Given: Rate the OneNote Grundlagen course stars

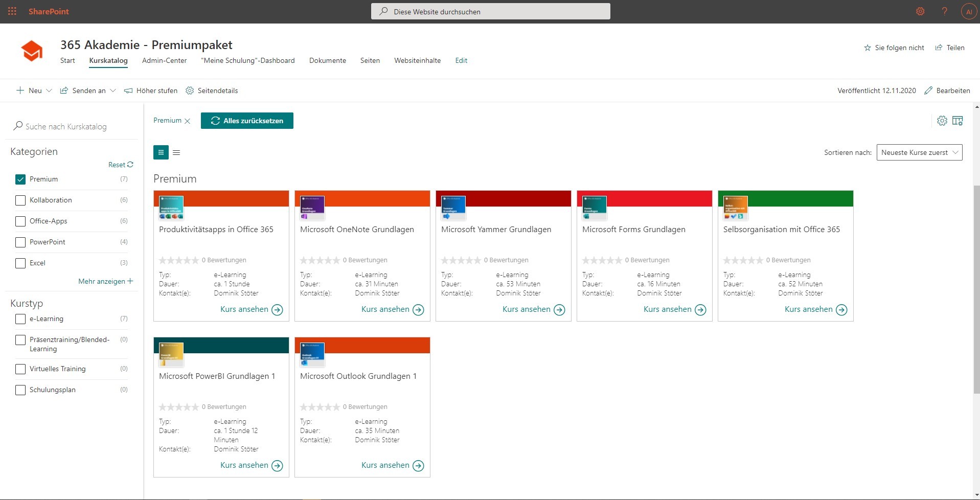Looking at the screenshot, I should (320, 260).
